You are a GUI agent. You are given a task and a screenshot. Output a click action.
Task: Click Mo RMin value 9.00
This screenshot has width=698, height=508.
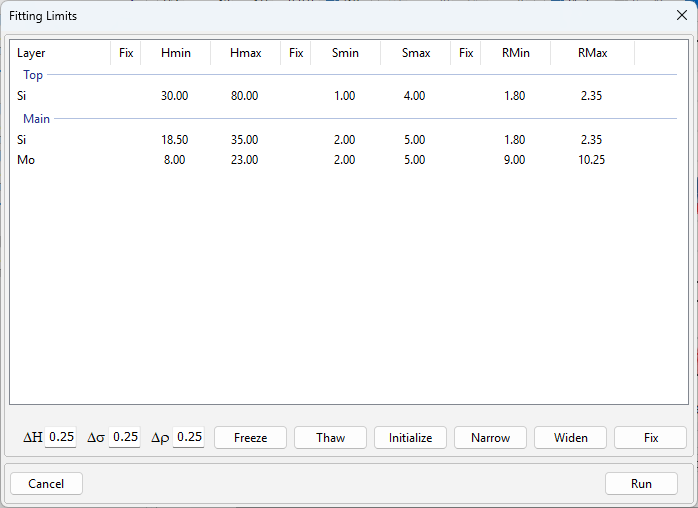pyautogui.click(x=515, y=160)
